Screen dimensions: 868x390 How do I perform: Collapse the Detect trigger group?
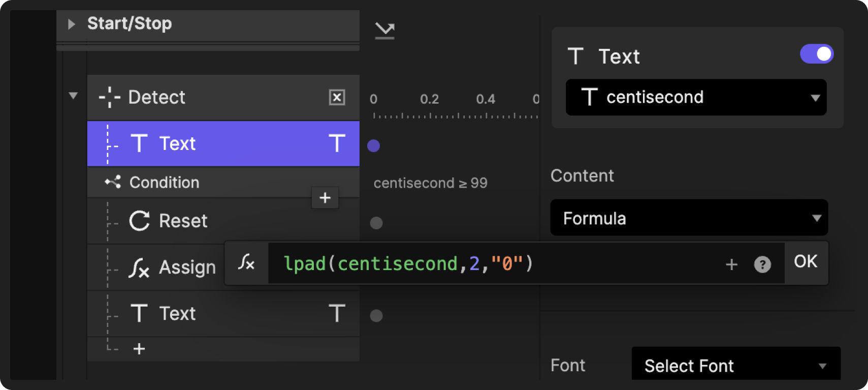coord(73,96)
